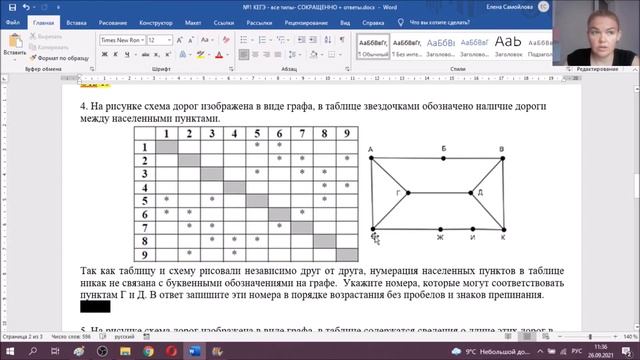Open Абзац dialog launcher
The width and height of the screenshot is (640, 360).
(x=347, y=69)
